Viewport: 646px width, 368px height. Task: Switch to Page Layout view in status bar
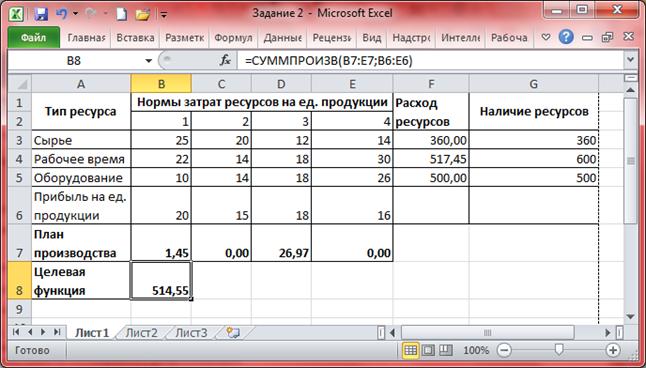428,350
